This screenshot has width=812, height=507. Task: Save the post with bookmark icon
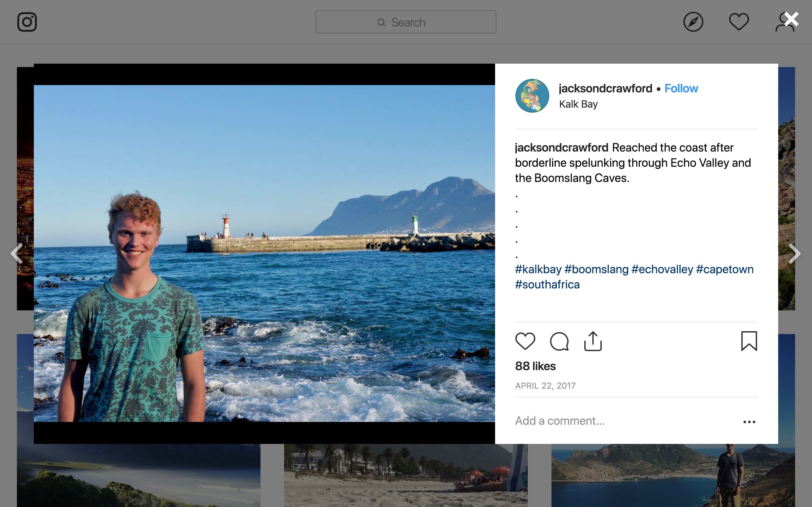[749, 341]
